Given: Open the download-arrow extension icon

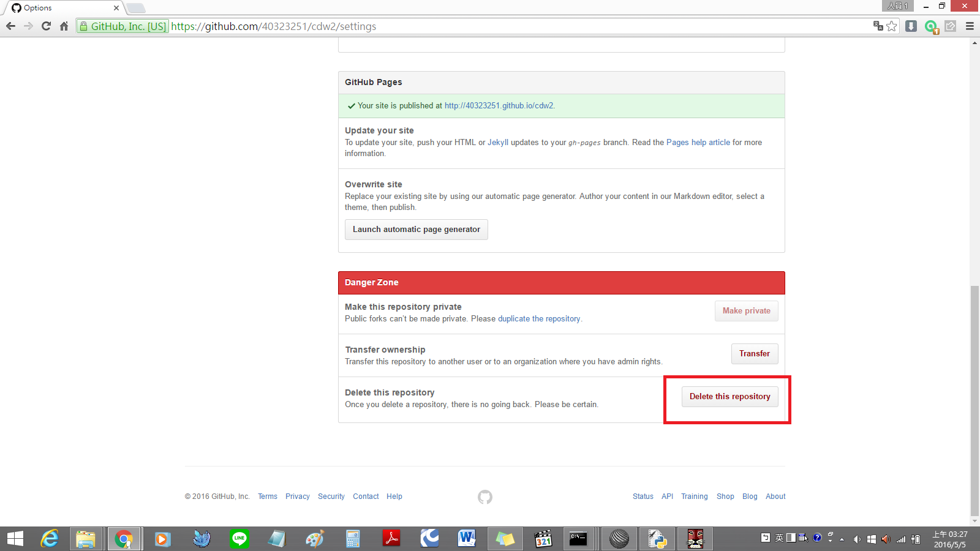Looking at the screenshot, I should (911, 26).
